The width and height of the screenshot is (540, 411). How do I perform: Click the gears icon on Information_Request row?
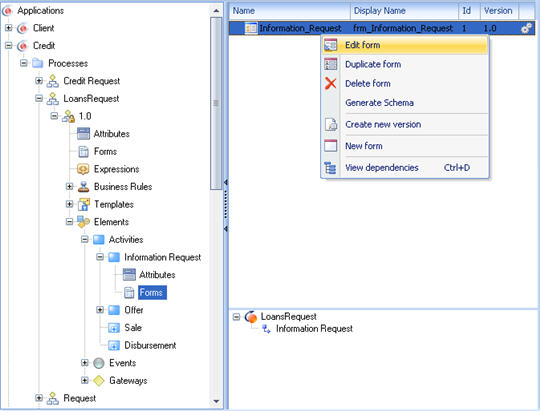[x=527, y=28]
